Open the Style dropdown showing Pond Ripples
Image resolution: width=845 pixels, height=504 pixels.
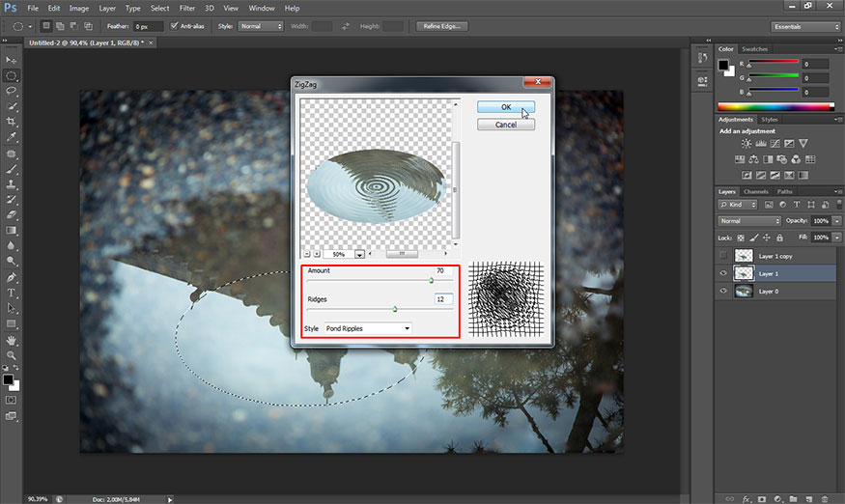(367, 328)
